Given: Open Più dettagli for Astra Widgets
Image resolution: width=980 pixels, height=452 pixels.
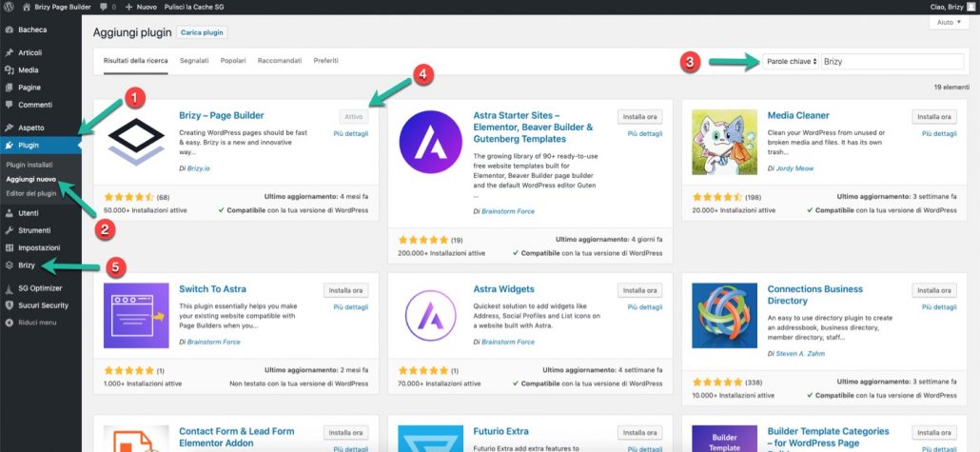Looking at the screenshot, I should [x=645, y=307].
